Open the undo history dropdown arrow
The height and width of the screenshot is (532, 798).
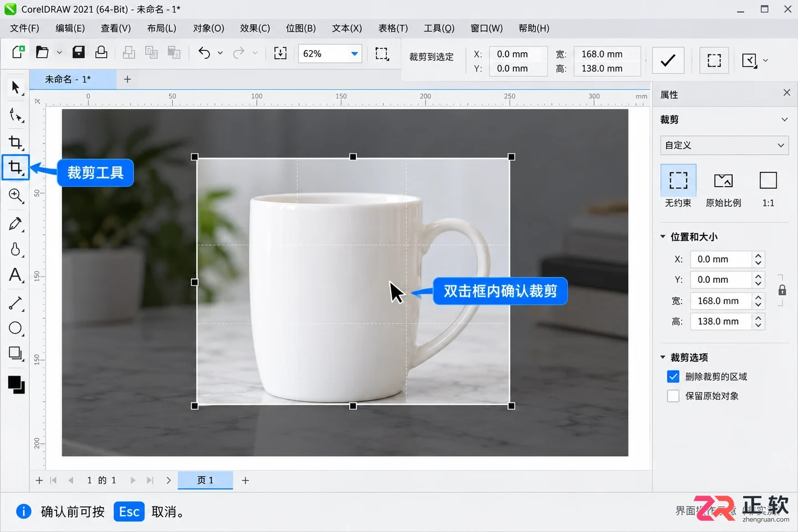pos(220,53)
